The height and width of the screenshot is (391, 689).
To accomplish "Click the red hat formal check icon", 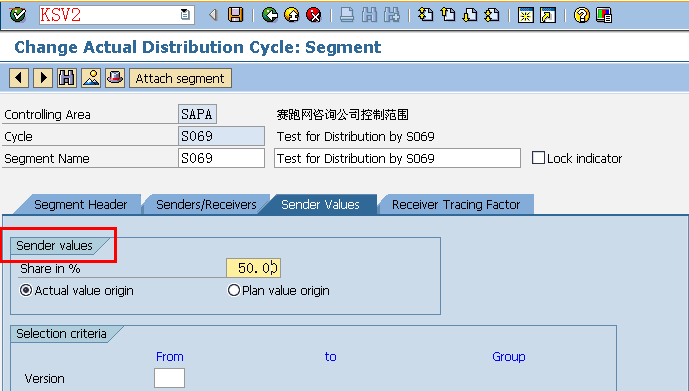I will 115,78.
